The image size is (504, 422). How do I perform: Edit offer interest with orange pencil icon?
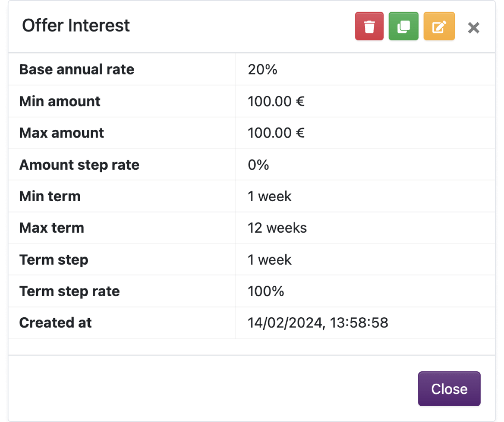[439, 26]
